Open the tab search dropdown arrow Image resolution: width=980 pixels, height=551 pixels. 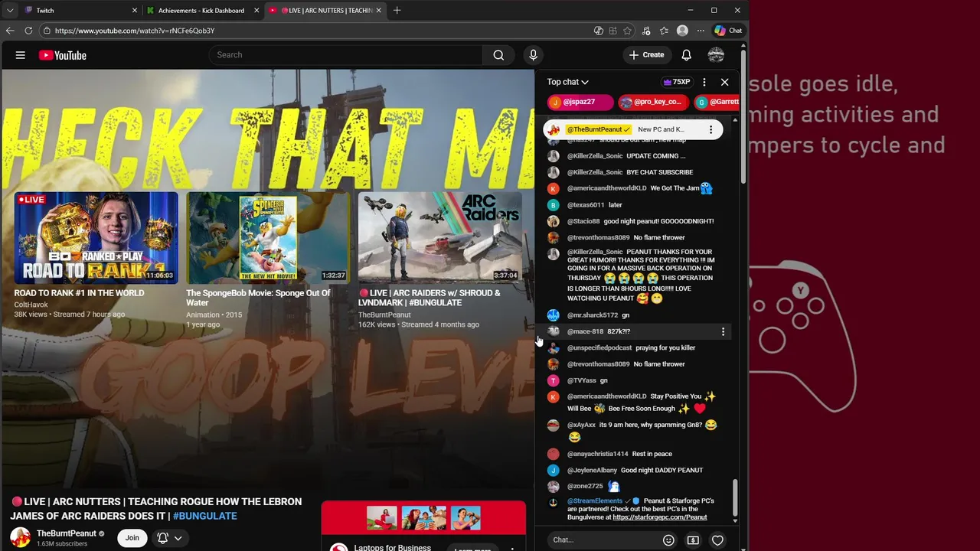[9, 11]
